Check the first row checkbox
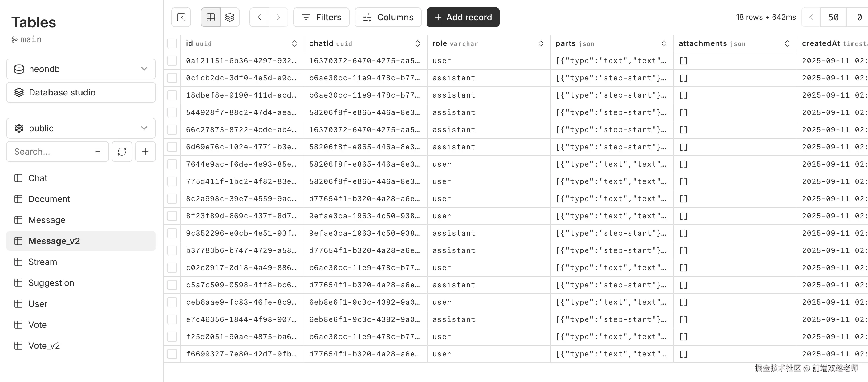 [172, 61]
